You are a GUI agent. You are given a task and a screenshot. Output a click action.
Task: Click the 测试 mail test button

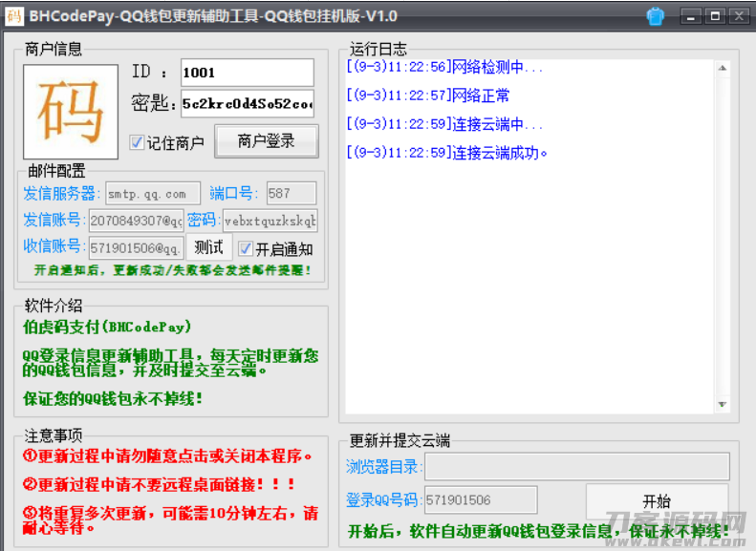click(208, 247)
